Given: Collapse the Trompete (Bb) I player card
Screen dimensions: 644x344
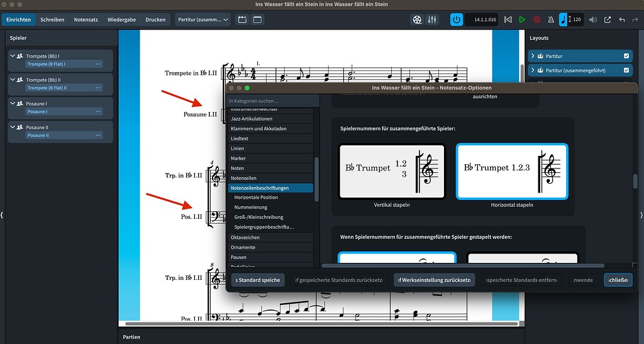Looking at the screenshot, I should (x=13, y=56).
